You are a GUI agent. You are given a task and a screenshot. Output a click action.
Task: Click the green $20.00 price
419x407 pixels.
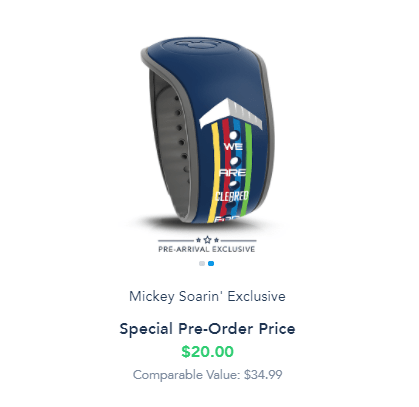click(207, 352)
